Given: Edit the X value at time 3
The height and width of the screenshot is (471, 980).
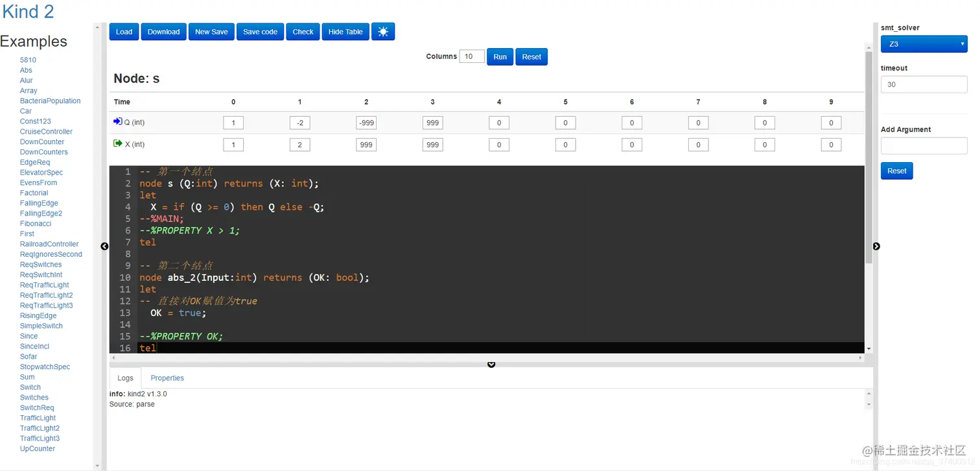Looking at the screenshot, I should (433, 145).
